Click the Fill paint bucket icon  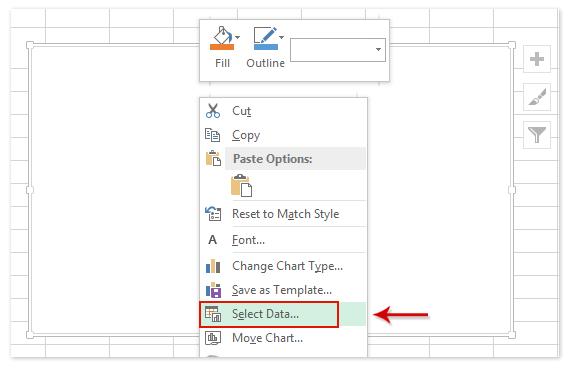[221, 38]
